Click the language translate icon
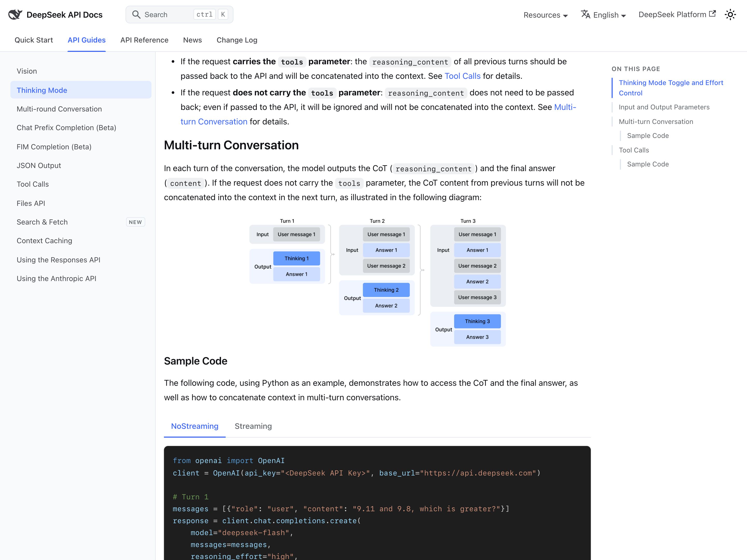747x560 pixels. (x=586, y=15)
